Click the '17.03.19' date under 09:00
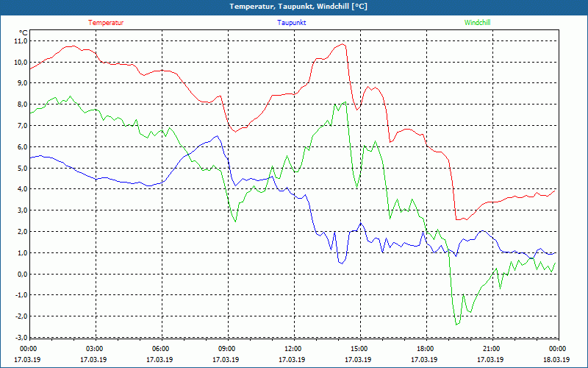Viewport: 588px width, 368px height. click(x=226, y=359)
